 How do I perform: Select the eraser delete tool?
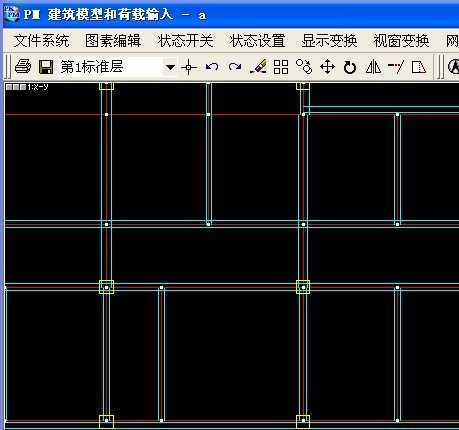[x=258, y=67]
